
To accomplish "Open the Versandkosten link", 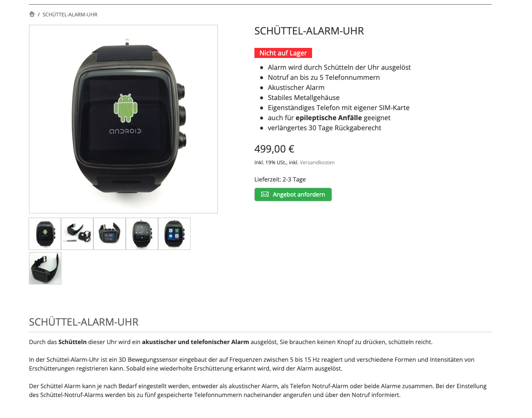I will click(x=317, y=163).
